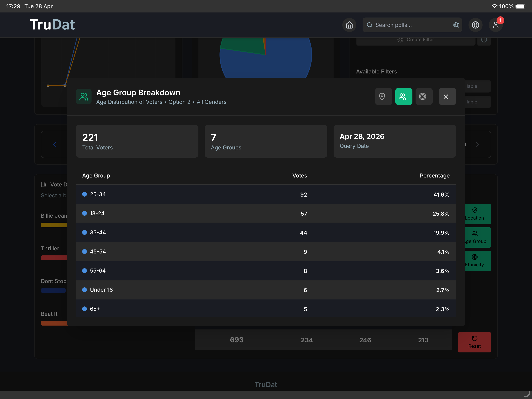Select the 18-24 age group row

(266, 214)
